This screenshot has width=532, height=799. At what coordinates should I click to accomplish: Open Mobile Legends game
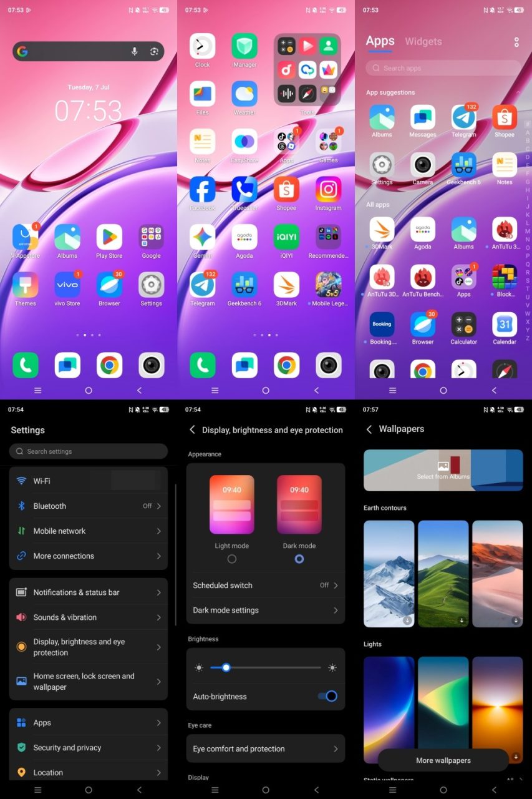[x=328, y=285]
